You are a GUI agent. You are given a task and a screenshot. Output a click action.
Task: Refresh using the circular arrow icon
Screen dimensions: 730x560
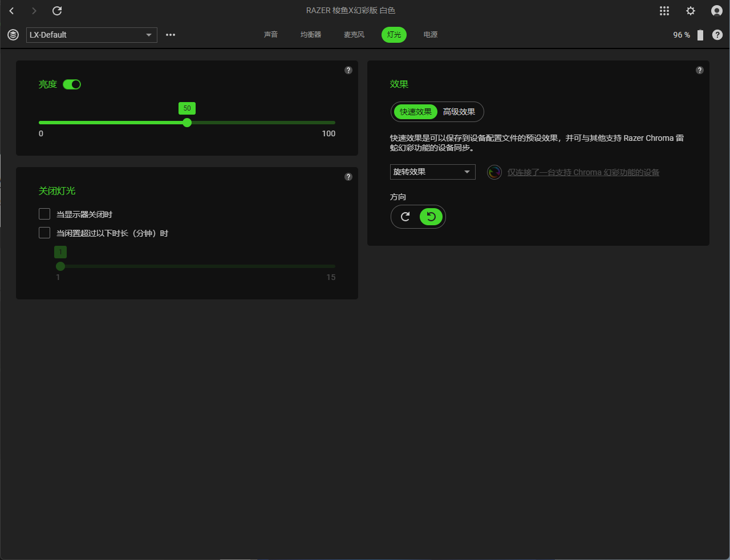point(57,11)
